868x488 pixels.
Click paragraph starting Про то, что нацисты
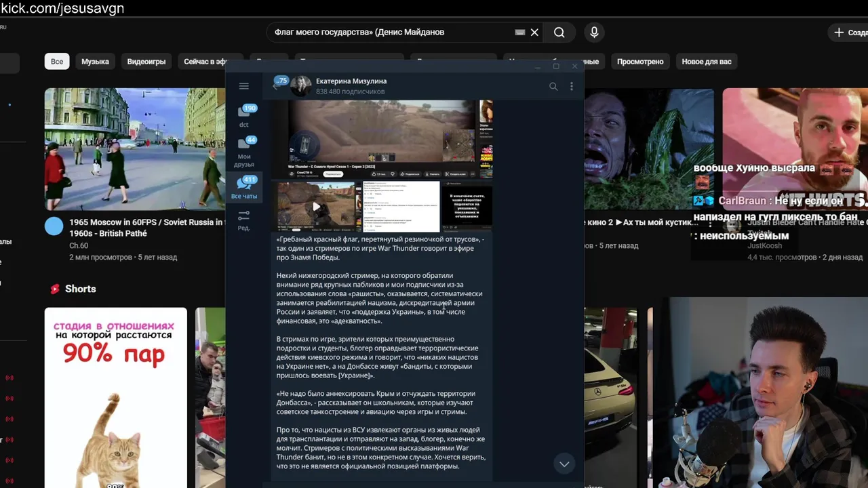(x=381, y=448)
